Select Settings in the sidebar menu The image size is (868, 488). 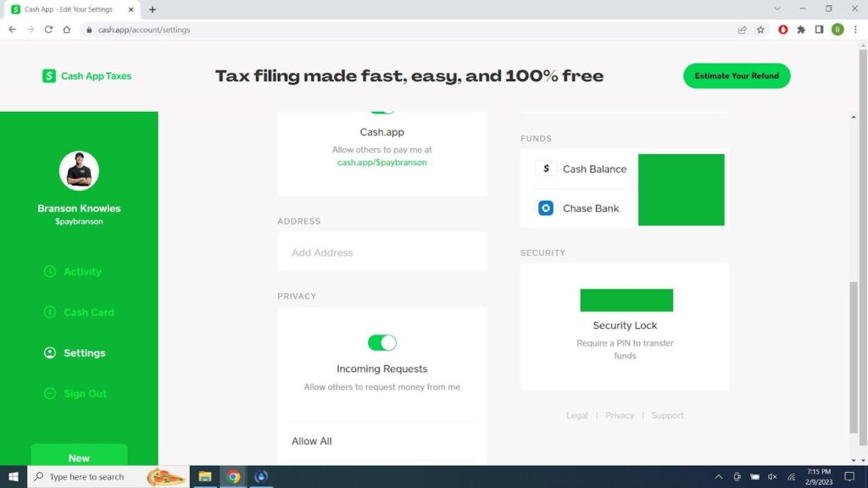point(84,353)
